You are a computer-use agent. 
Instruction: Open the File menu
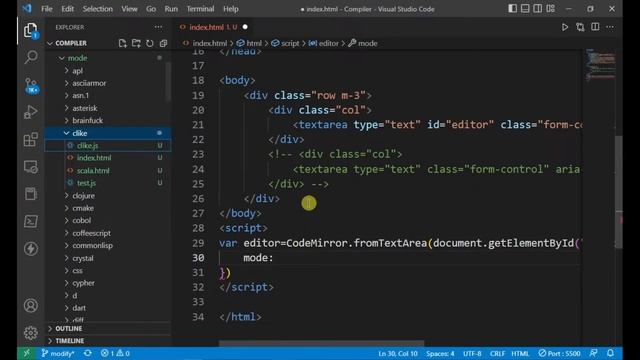pos(47,9)
